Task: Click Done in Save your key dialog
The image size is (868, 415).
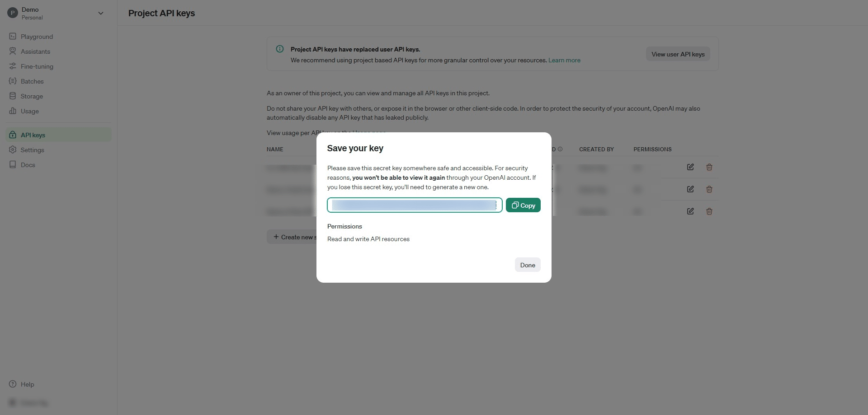Action: [x=528, y=265]
